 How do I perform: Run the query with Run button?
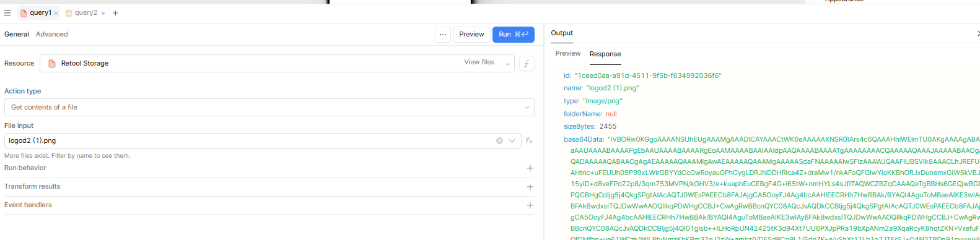[x=514, y=35]
